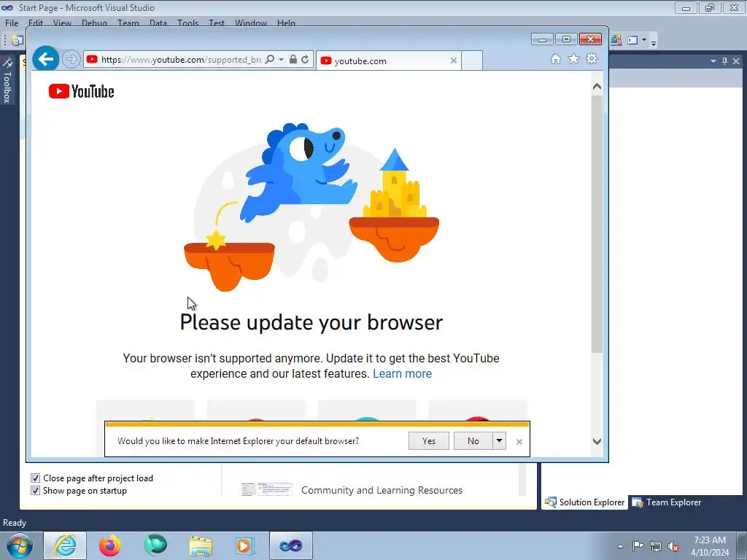Toggle Close page after project load checkbox
This screenshot has width=747, height=560.
[35, 478]
